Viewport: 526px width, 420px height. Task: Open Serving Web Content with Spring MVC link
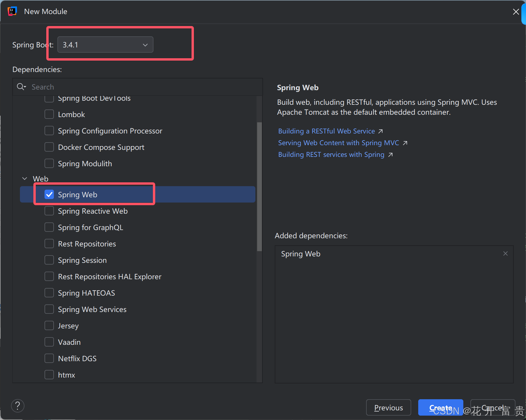[338, 143]
